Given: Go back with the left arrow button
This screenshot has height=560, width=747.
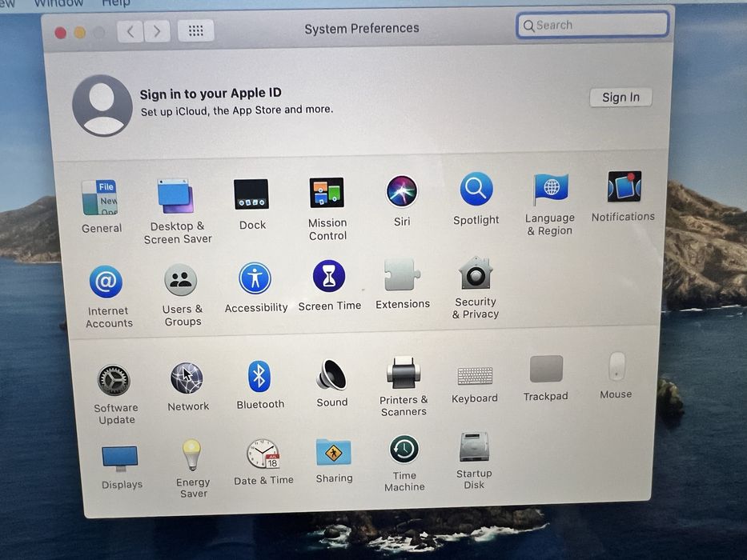Looking at the screenshot, I should (x=130, y=32).
